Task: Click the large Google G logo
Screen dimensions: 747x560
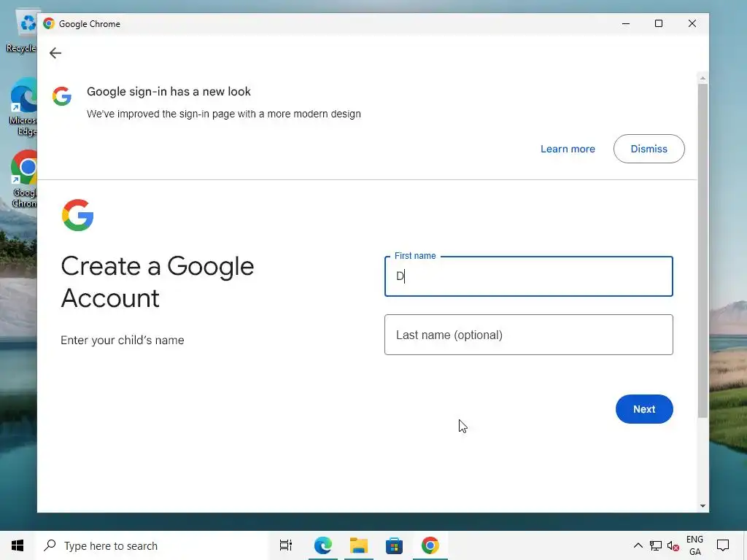Action: [77, 215]
